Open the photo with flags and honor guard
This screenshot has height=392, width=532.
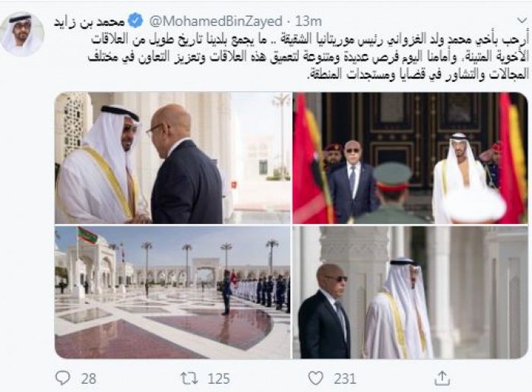(x=410, y=158)
